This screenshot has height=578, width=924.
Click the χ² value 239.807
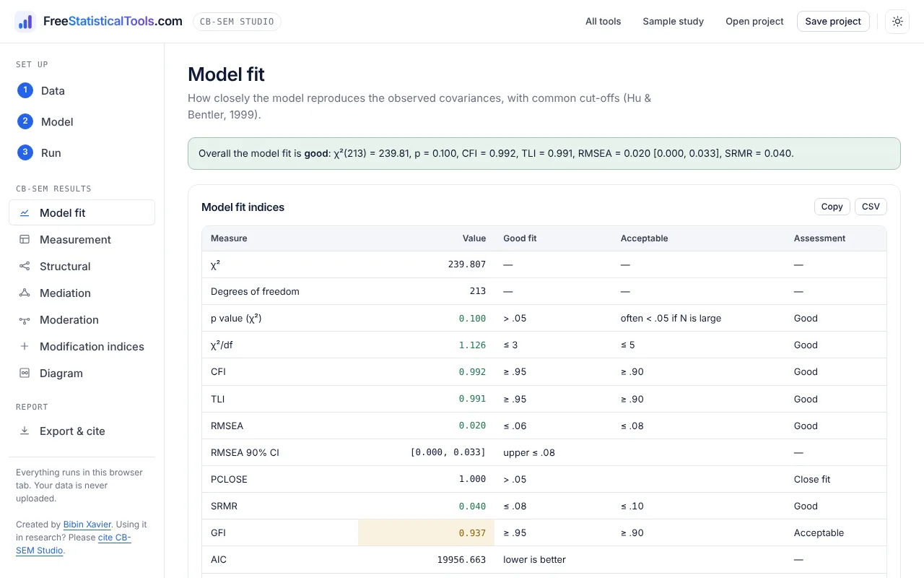(x=467, y=264)
